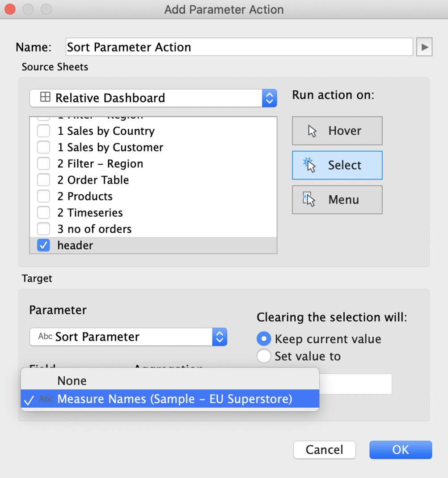Select Keep current value radio button
The height and width of the screenshot is (478, 448).
264,339
